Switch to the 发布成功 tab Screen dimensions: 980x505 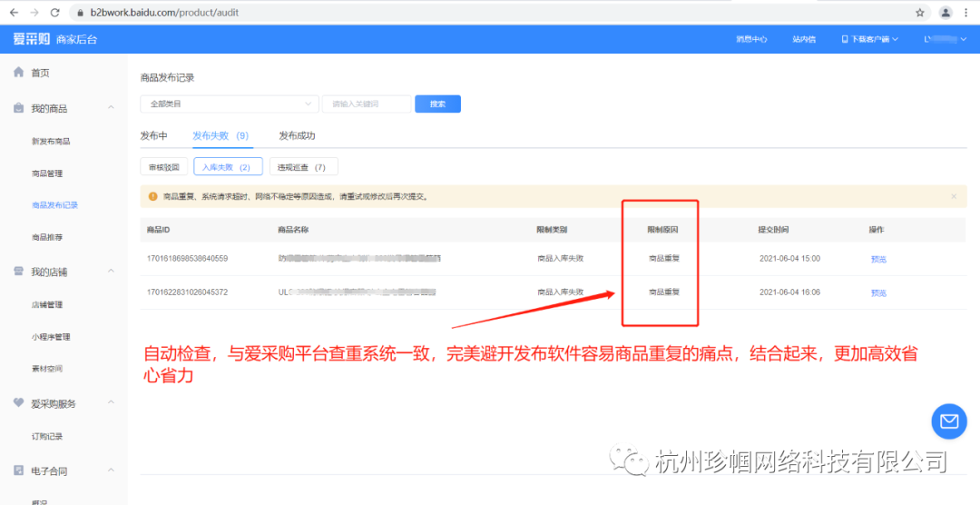(297, 136)
